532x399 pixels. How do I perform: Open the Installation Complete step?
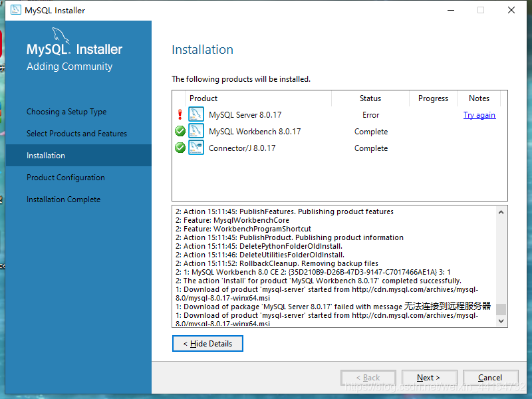point(63,199)
